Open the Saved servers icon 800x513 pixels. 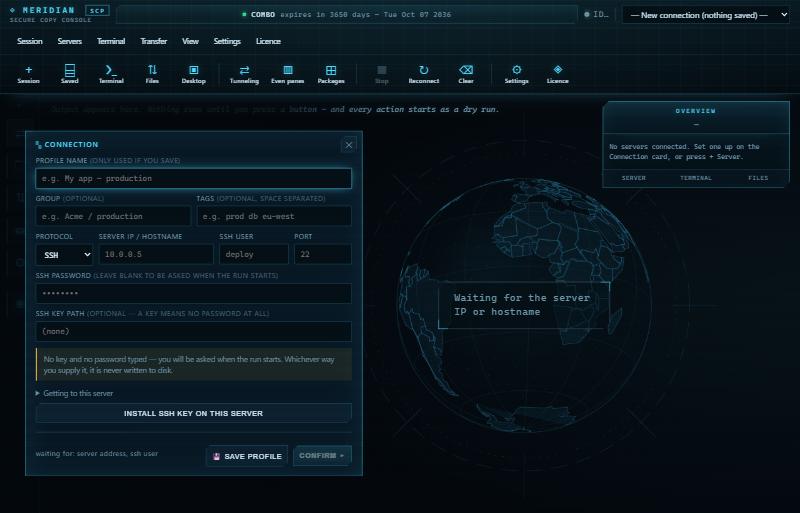click(x=70, y=74)
